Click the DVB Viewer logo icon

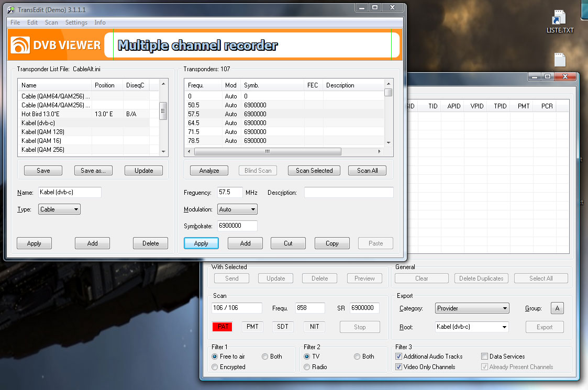(x=20, y=45)
